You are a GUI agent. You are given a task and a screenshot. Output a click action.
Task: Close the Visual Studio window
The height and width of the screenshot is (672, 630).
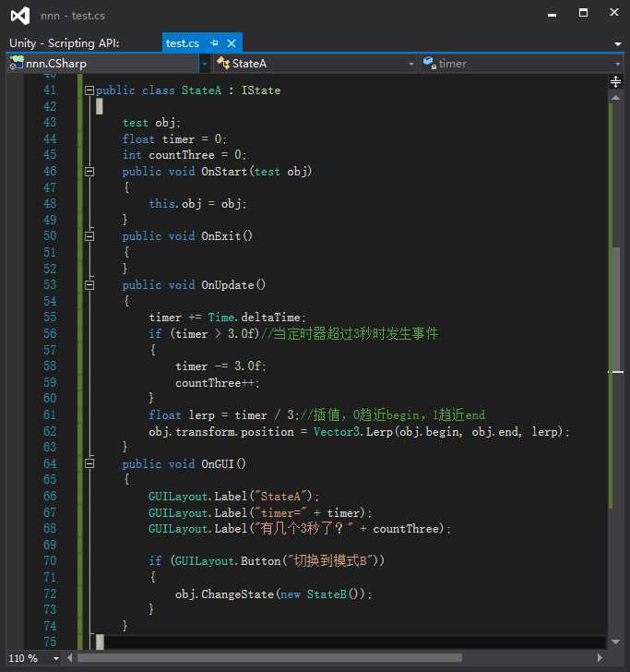[614, 13]
